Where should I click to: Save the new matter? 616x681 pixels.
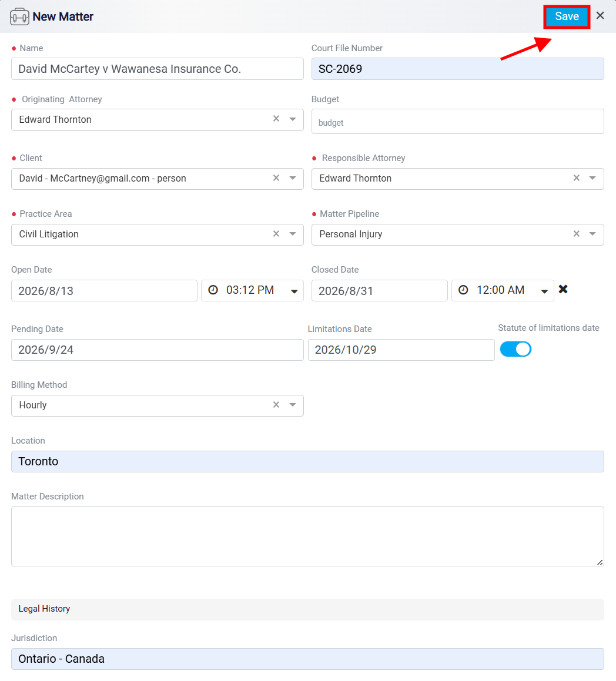(567, 16)
